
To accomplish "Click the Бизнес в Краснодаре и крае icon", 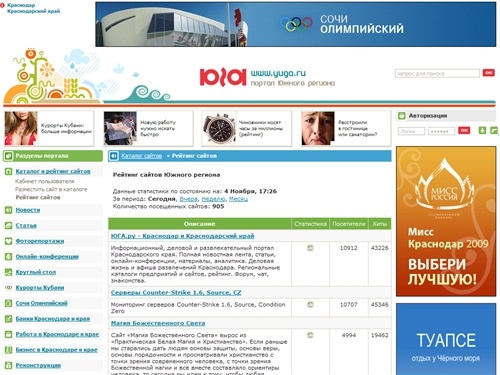I will pos(8,350).
